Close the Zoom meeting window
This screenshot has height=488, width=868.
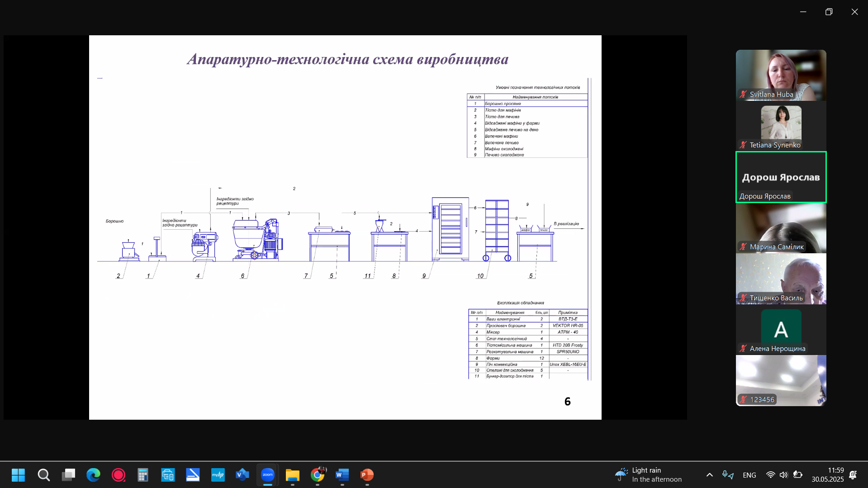click(855, 12)
